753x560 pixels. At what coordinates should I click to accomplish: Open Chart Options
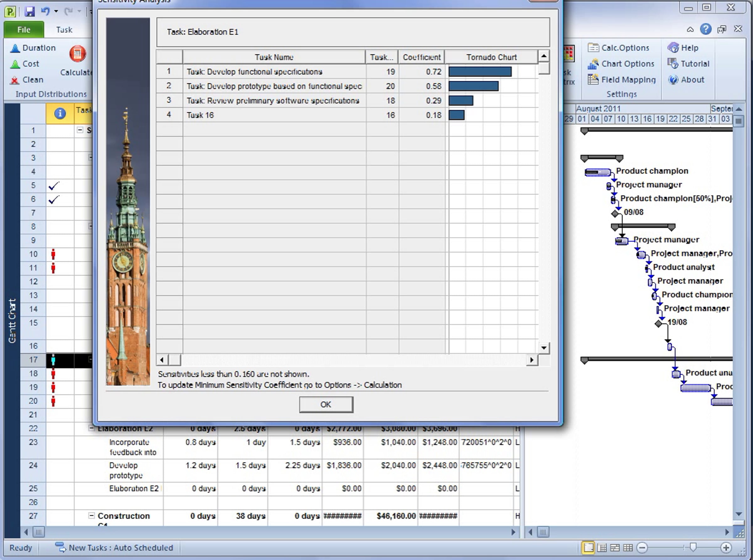click(x=621, y=64)
